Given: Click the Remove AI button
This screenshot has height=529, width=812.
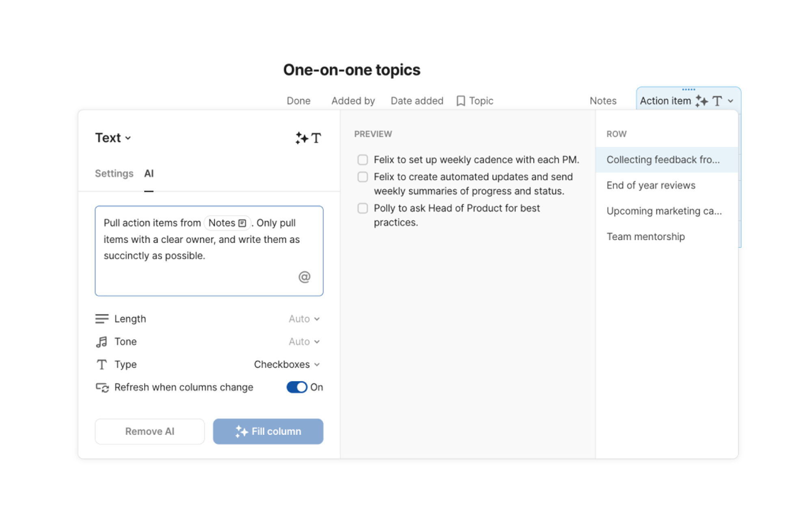Looking at the screenshot, I should pyautogui.click(x=149, y=431).
